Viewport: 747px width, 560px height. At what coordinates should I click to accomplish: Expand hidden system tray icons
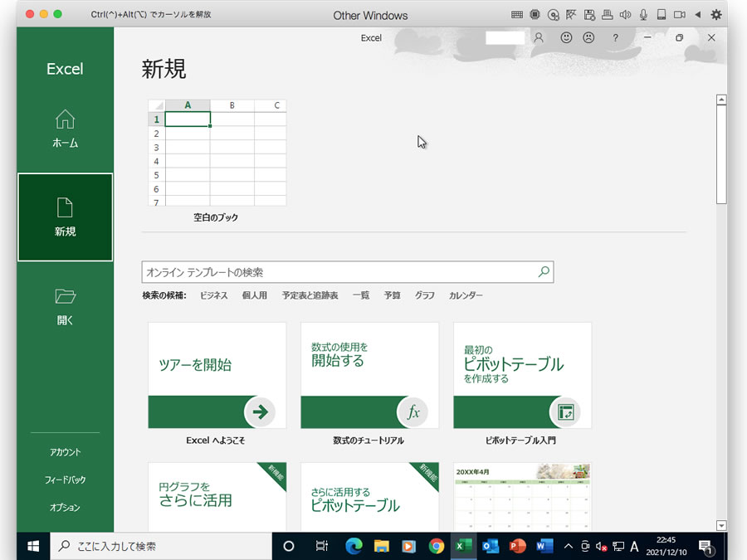pyautogui.click(x=569, y=546)
